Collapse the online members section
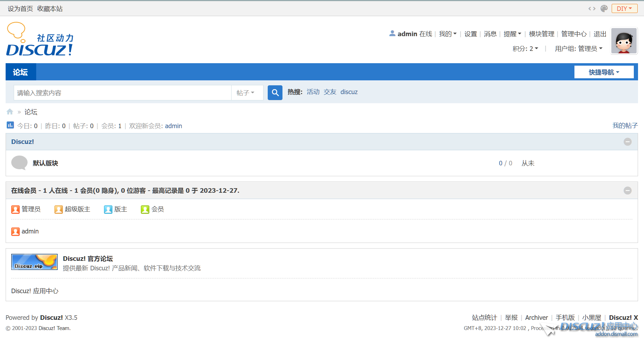 coord(627,191)
